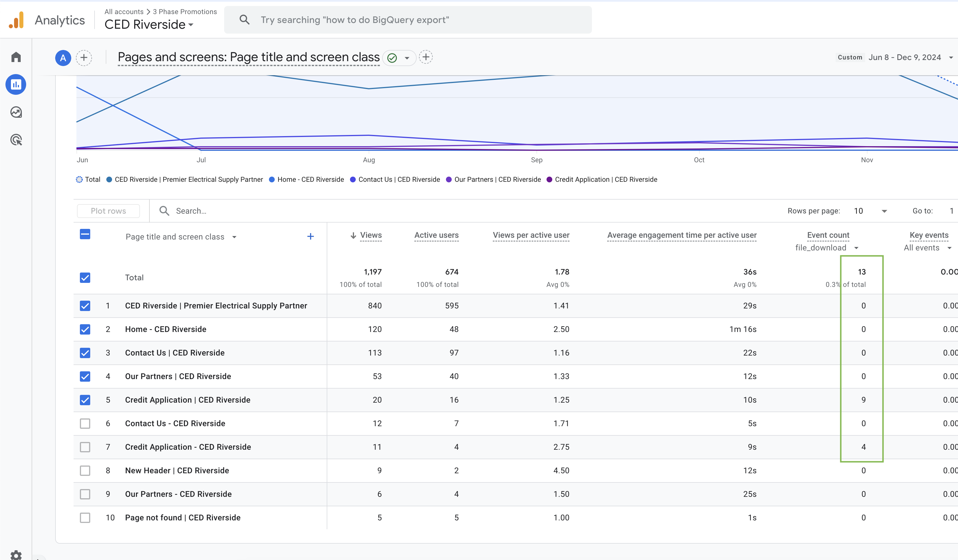958x560 pixels.
Task: Open the Advertising section in sidebar
Action: pos(16,140)
